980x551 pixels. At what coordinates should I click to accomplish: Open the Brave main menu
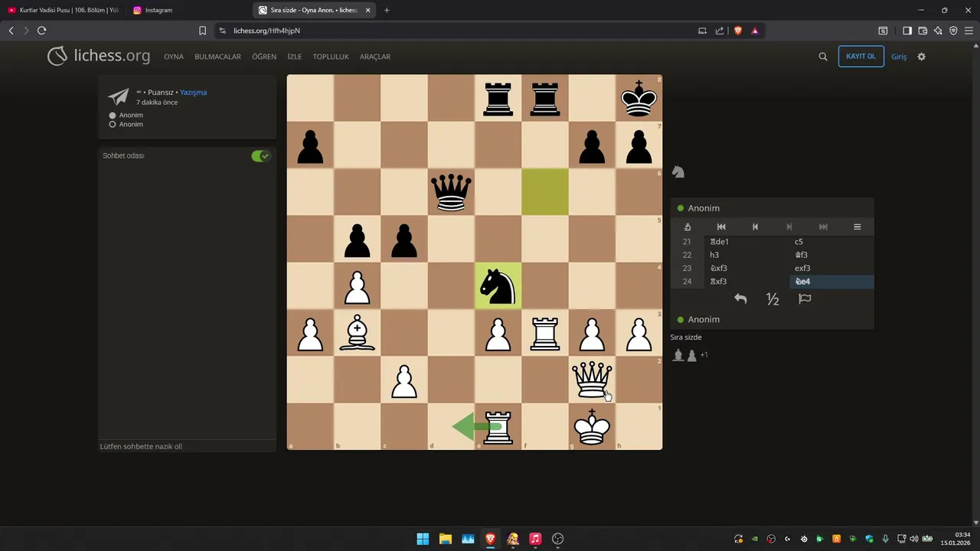[969, 31]
